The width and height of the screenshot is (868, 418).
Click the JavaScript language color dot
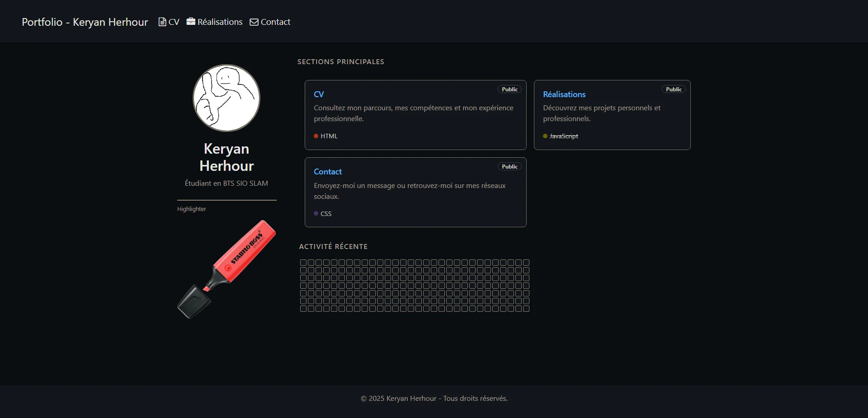pos(545,136)
